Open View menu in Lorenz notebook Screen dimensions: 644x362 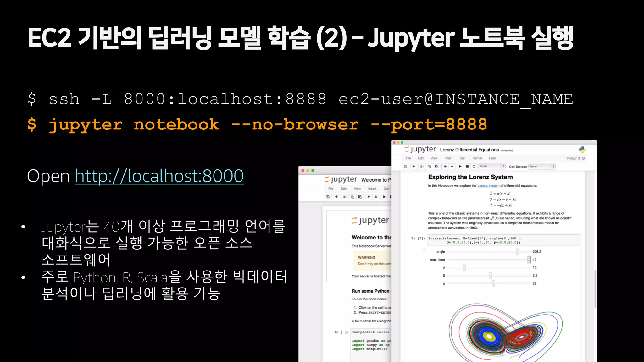click(x=434, y=158)
